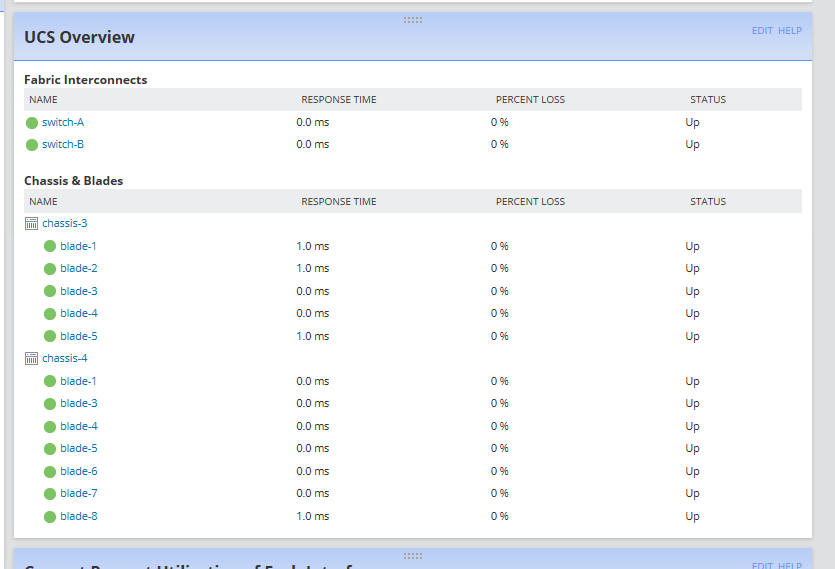The height and width of the screenshot is (569, 835).
Task: Click the Chassis & Blades heading
Action: click(73, 181)
